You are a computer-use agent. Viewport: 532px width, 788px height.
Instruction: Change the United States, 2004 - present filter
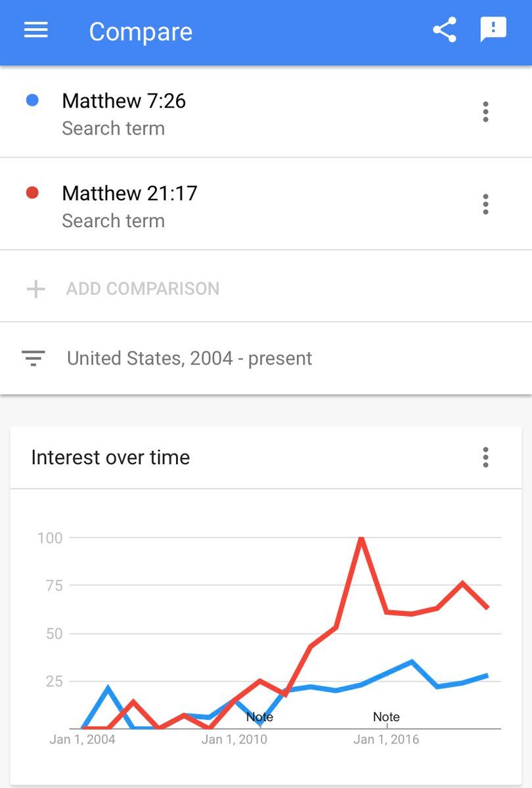pos(189,359)
